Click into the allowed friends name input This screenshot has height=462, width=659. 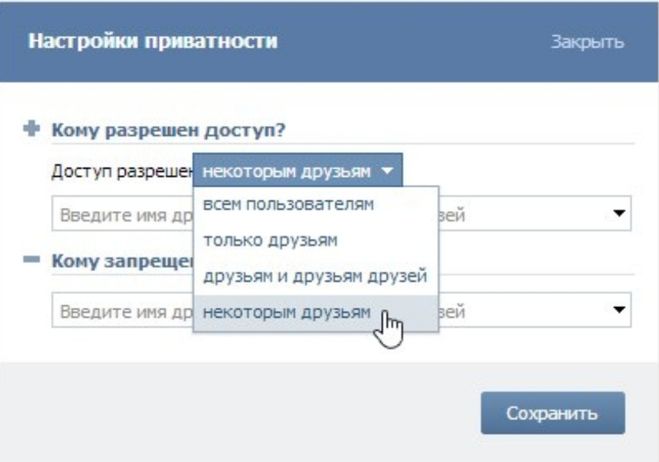point(120,214)
